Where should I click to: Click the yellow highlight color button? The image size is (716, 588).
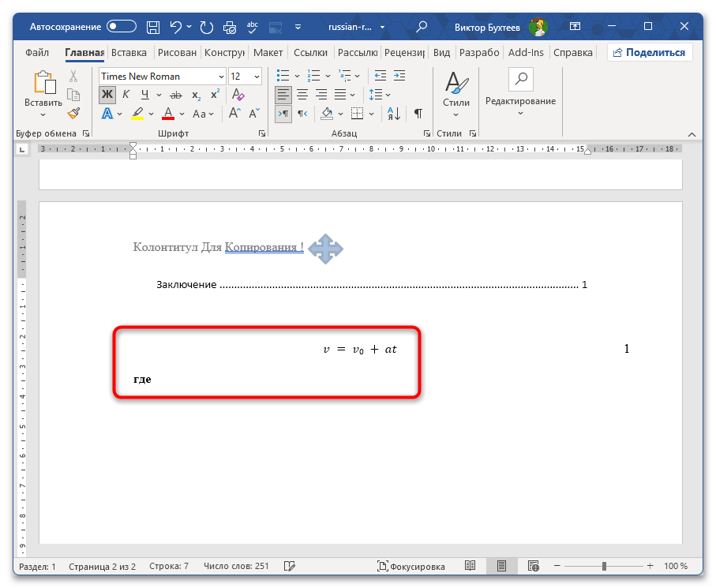click(137, 113)
